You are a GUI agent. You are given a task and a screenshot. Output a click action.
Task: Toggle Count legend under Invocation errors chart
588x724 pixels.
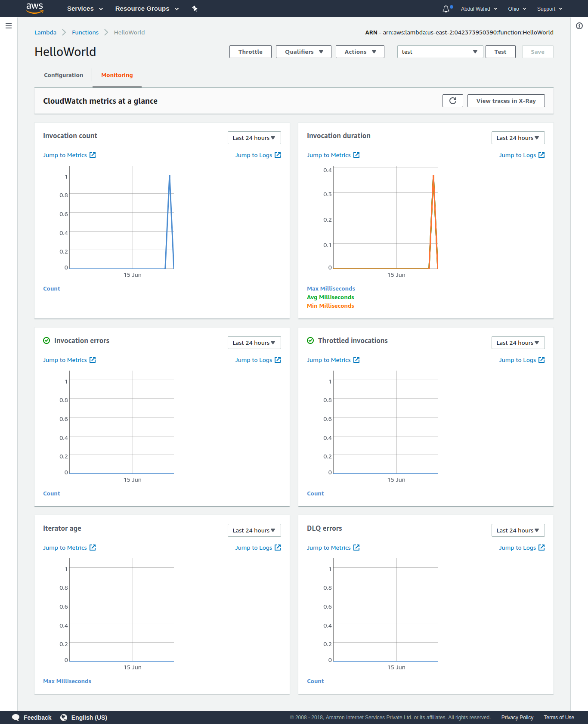pos(51,493)
